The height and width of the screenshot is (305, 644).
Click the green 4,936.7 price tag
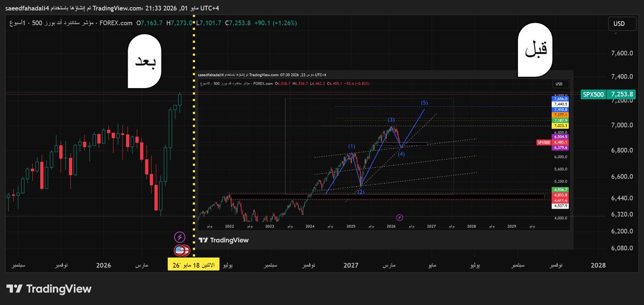[560, 190]
